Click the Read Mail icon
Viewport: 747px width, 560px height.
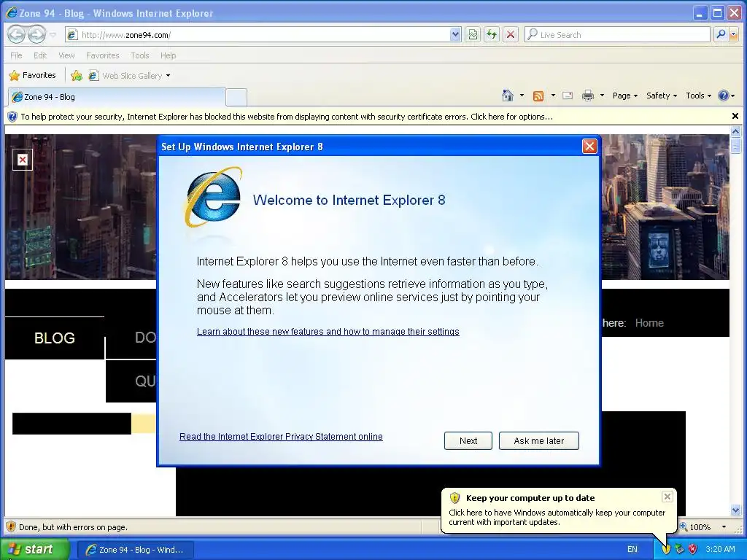(568, 96)
